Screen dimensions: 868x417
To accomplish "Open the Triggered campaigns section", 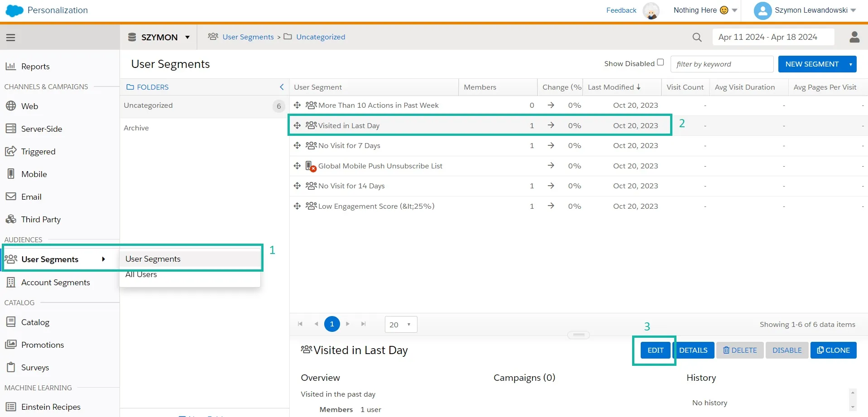I will [38, 151].
